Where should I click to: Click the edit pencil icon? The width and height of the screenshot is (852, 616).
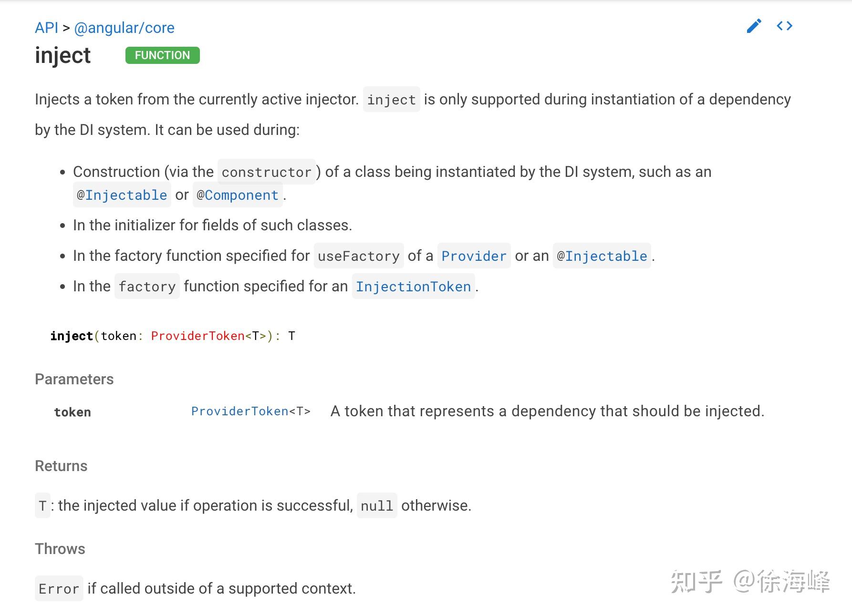(x=754, y=26)
